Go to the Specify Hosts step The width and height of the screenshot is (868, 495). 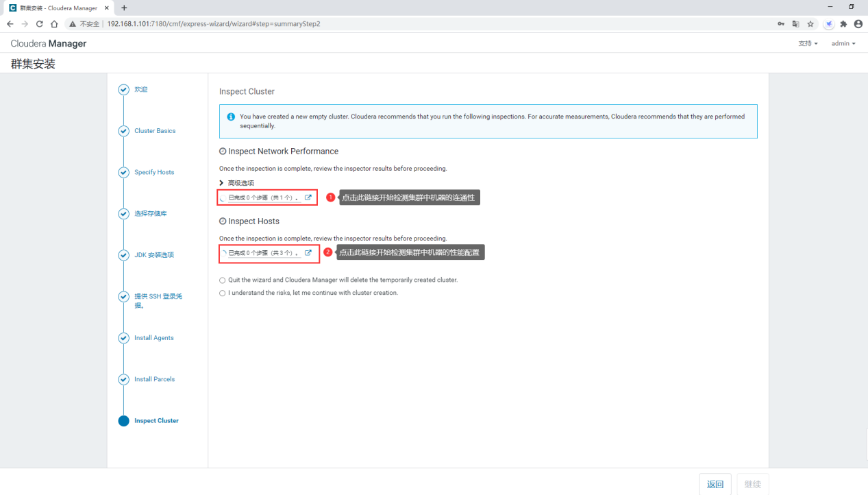(154, 172)
